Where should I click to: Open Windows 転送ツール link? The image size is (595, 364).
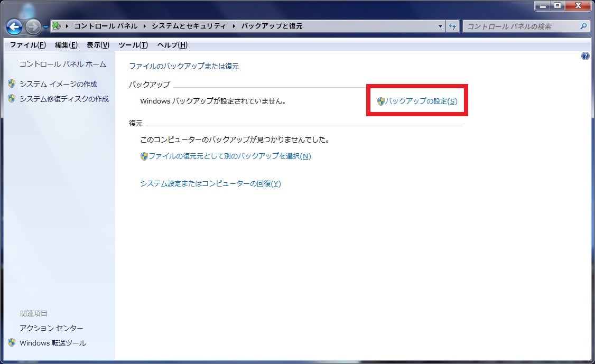point(53,343)
